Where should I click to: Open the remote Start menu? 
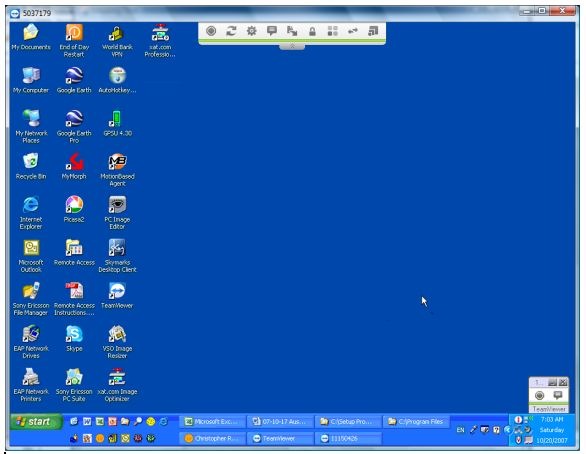pyautogui.click(x=36, y=422)
